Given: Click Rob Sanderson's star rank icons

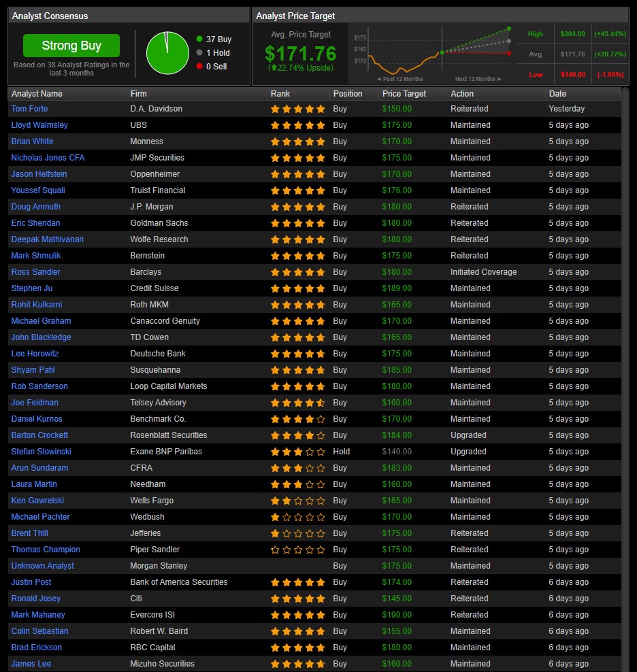Looking at the screenshot, I should click(x=297, y=386).
